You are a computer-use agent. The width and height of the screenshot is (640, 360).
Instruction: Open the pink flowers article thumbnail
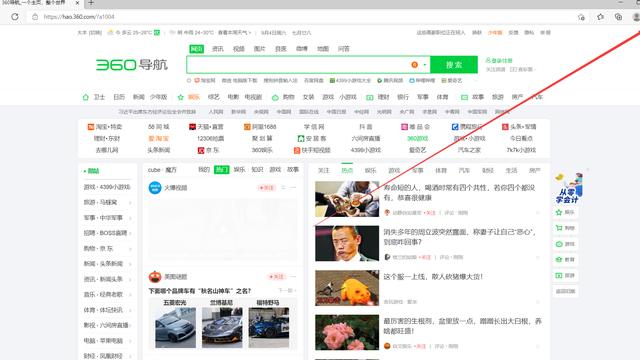[347, 332]
